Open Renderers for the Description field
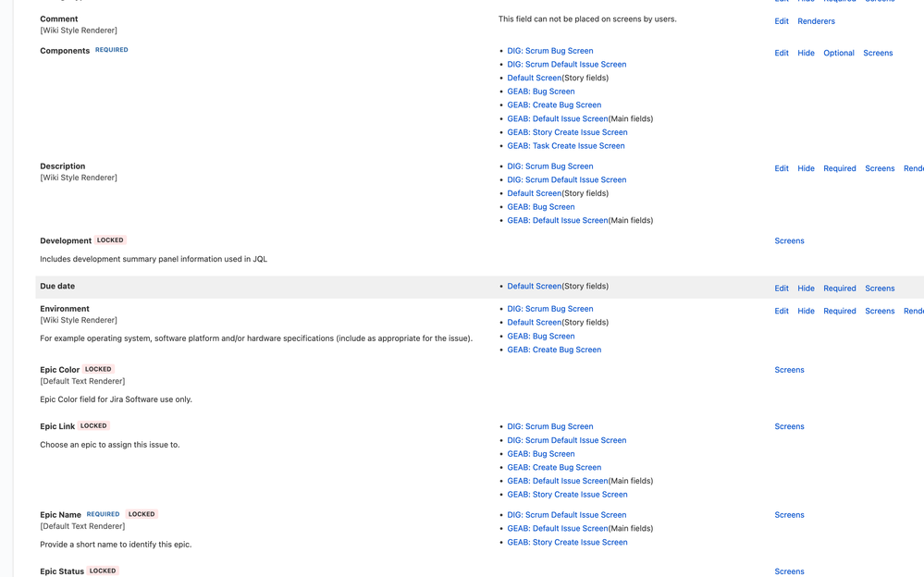924x577 pixels. click(915, 168)
